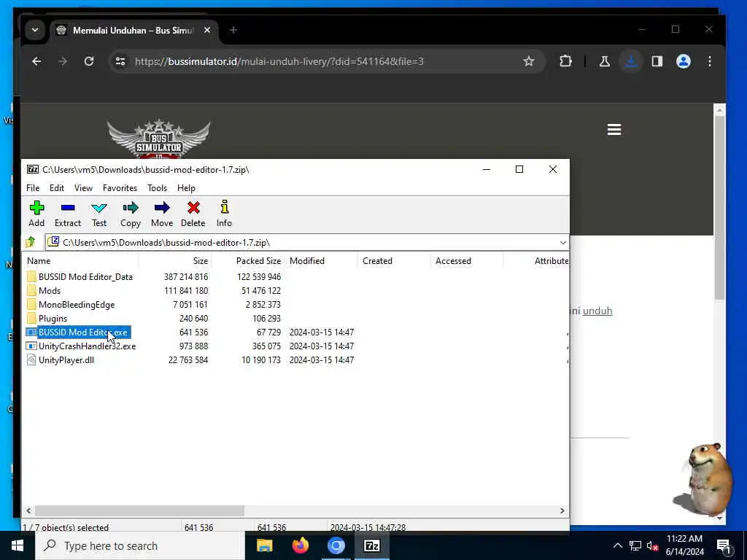This screenshot has width=747, height=560.
Task: Open the View menu
Action: 83,188
